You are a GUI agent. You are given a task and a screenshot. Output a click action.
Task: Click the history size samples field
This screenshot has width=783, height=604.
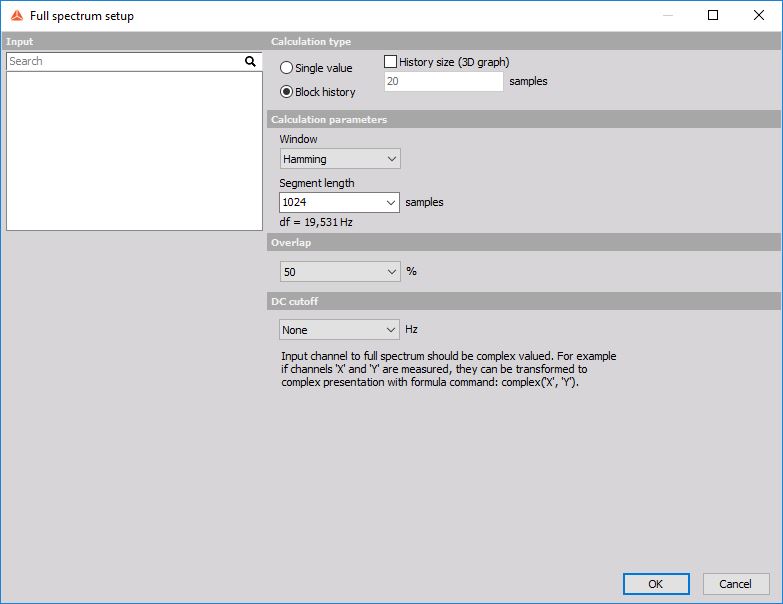443,81
